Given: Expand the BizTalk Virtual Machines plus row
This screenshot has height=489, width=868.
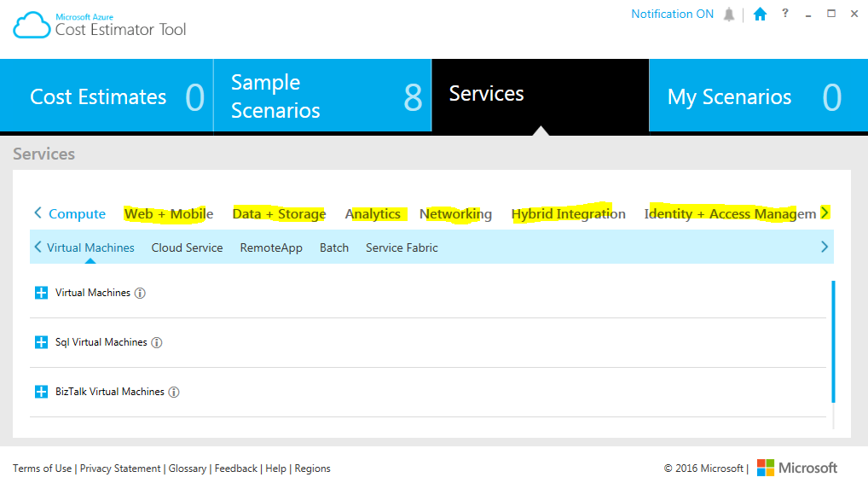Looking at the screenshot, I should (x=41, y=392).
